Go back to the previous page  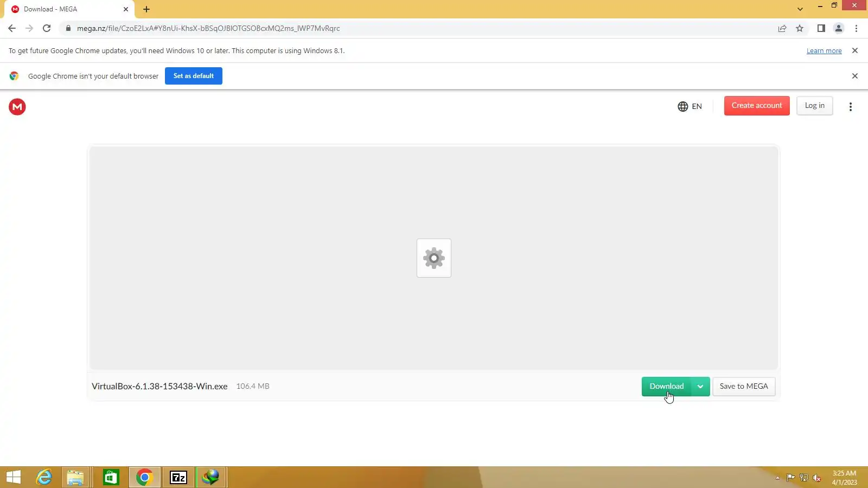(x=12, y=28)
